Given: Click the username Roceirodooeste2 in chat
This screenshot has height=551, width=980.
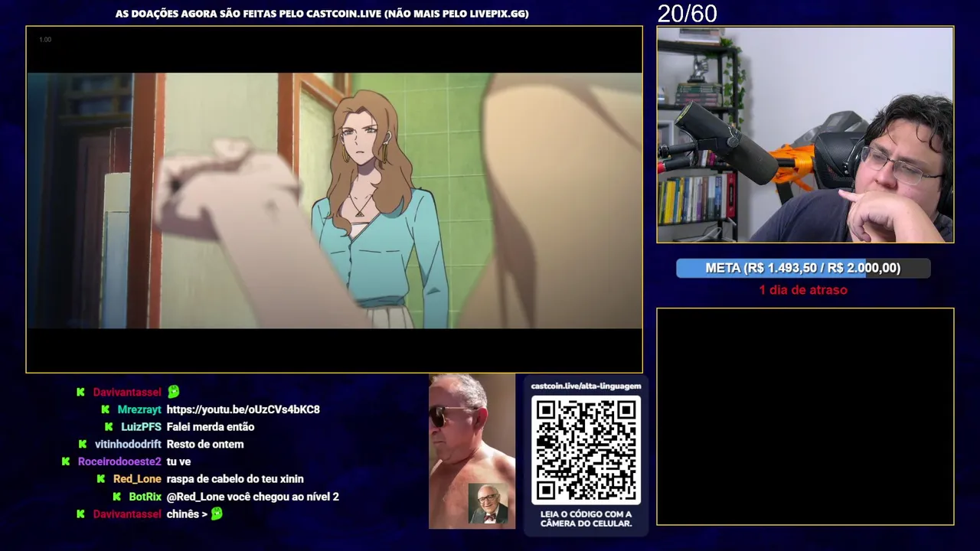Looking at the screenshot, I should [x=119, y=461].
